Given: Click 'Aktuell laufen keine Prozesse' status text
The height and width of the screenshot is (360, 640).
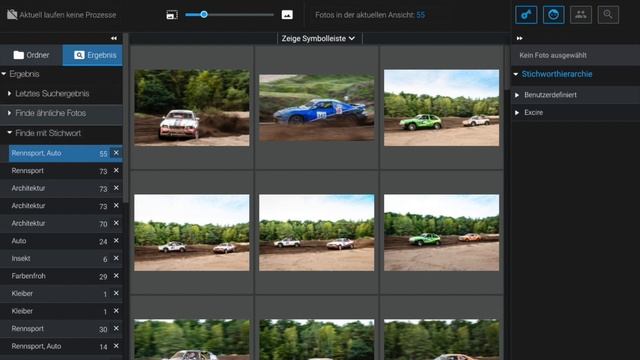Looking at the screenshot, I should [68, 15].
